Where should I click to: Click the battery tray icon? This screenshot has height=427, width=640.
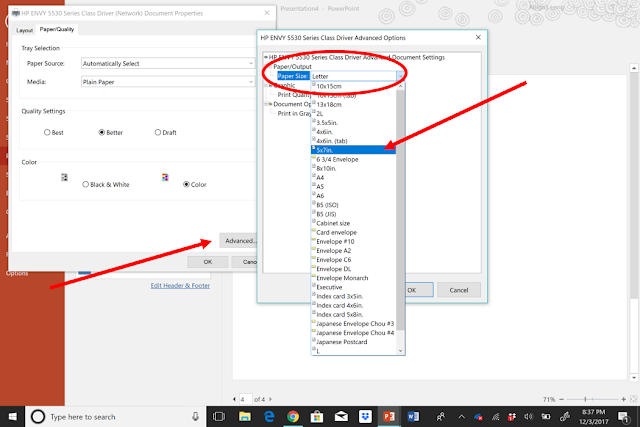tap(546, 417)
